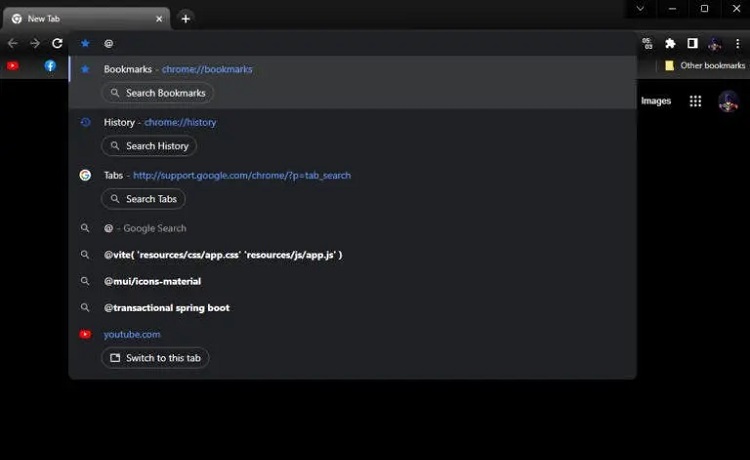Open the chrome://history link

(x=180, y=122)
